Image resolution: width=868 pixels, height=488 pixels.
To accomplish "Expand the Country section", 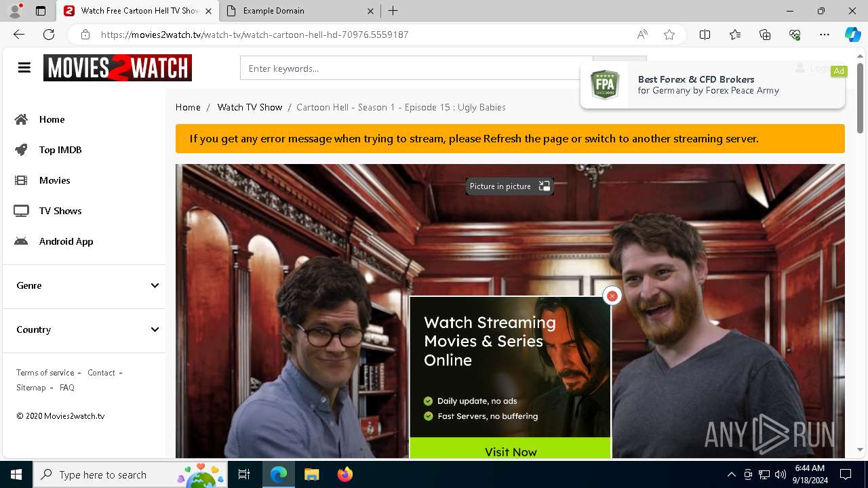I will 84,329.
